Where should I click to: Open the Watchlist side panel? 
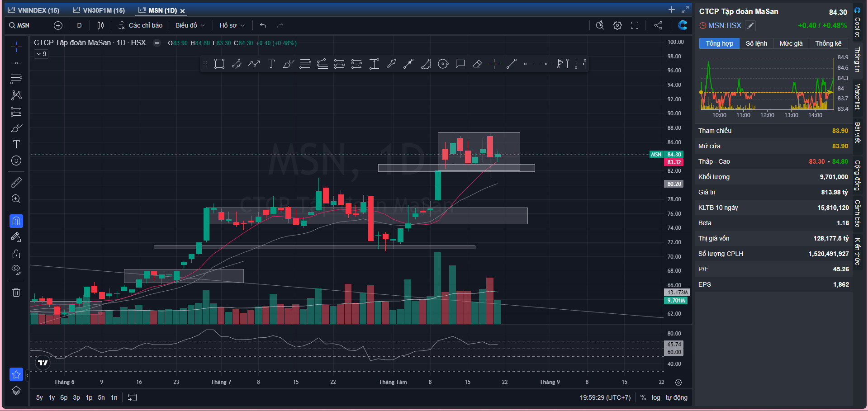857,96
